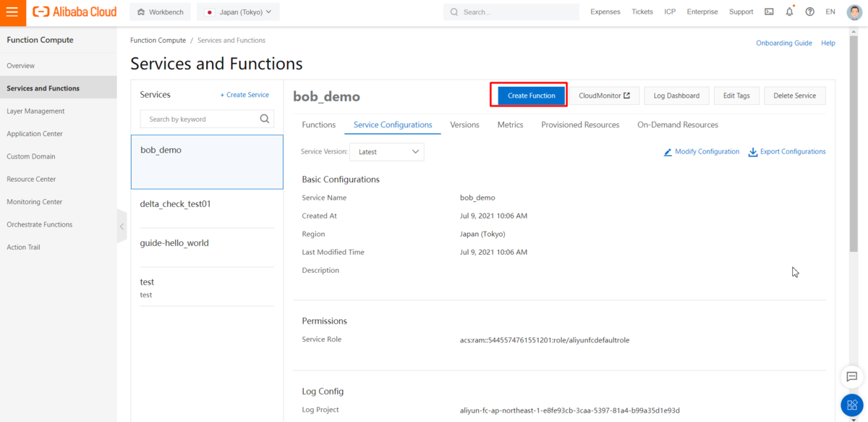
Task: Select the Service Configurations tab
Action: click(393, 125)
